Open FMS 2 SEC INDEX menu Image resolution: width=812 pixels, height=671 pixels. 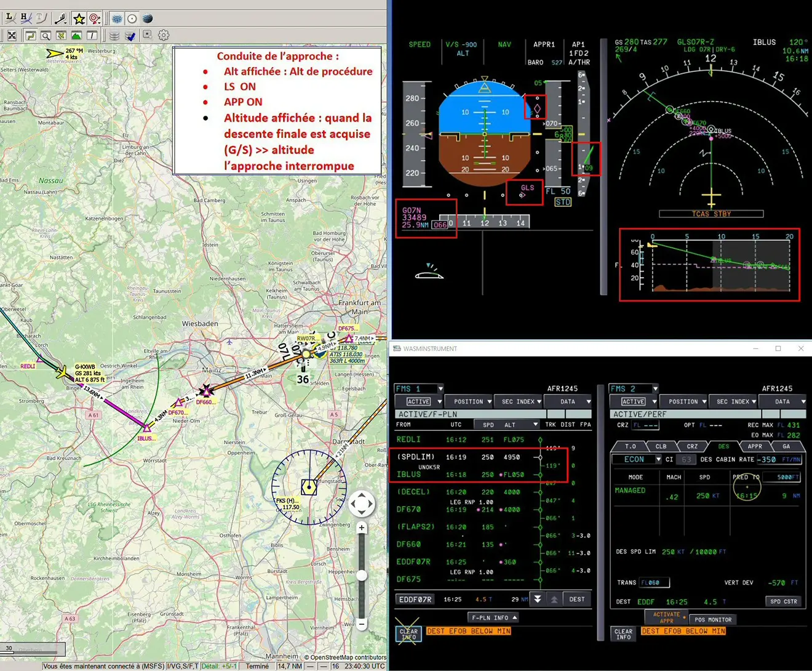point(733,401)
